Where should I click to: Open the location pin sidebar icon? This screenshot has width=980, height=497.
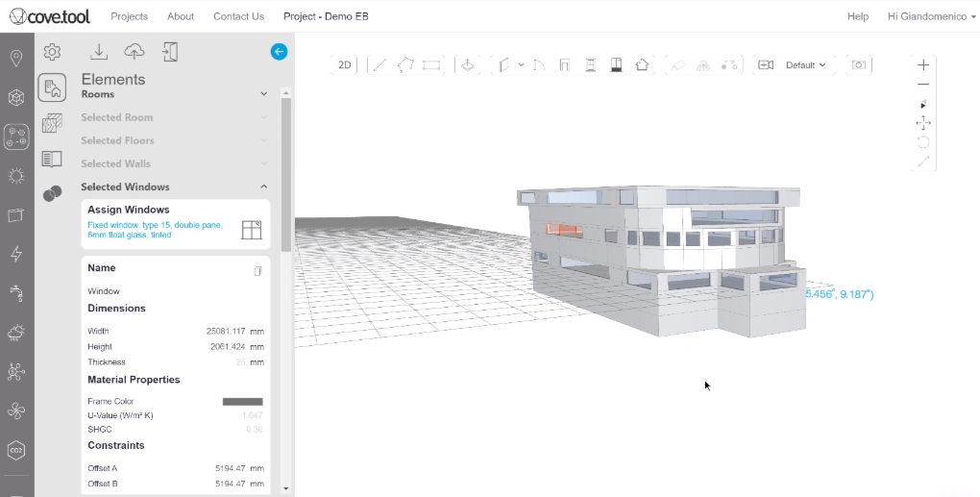[16, 59]
